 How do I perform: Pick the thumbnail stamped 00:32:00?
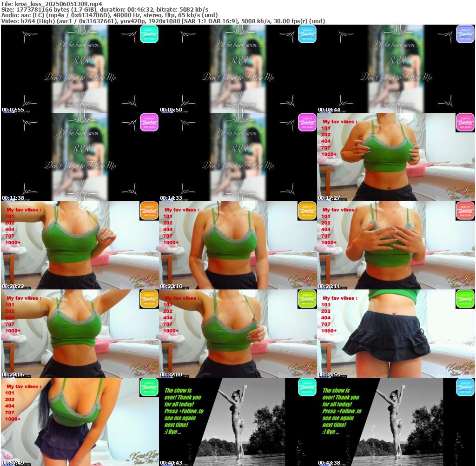(x=238, y=334)
